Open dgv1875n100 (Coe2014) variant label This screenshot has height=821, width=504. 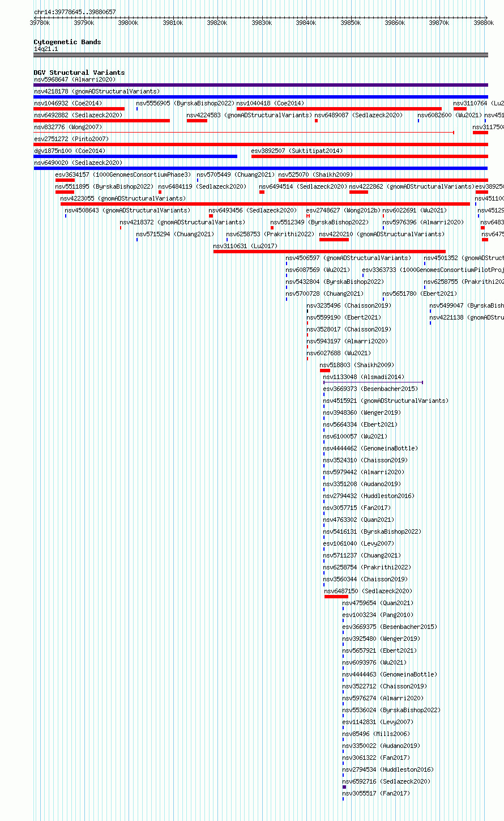70,151
